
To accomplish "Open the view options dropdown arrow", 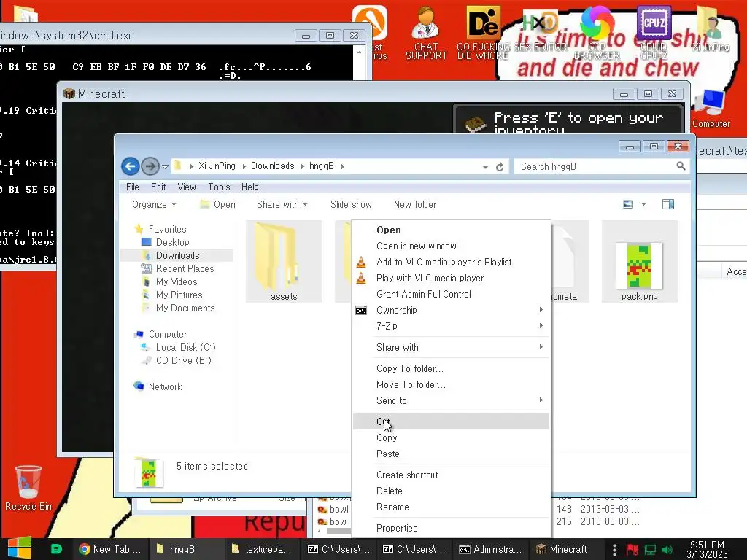I will (643, 204).
